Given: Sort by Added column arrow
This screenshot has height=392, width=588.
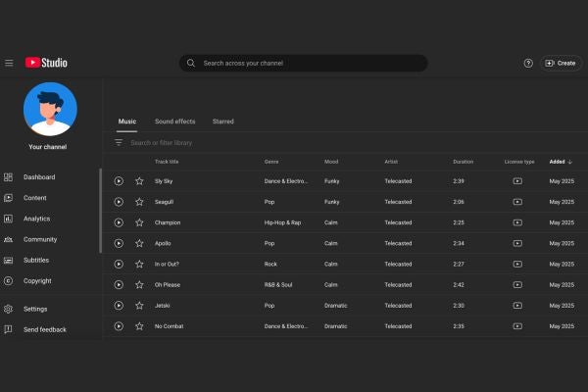Looking at the screenshot, I should click(x=570, y=162).
